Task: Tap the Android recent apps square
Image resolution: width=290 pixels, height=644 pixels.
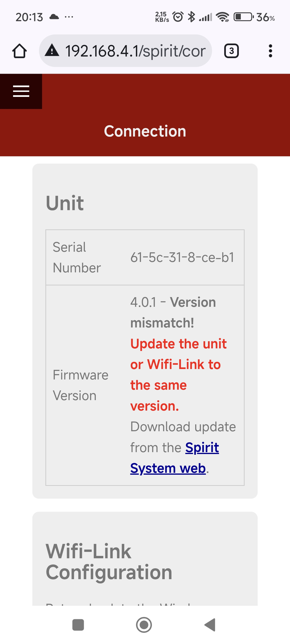Action: [78, 625]
